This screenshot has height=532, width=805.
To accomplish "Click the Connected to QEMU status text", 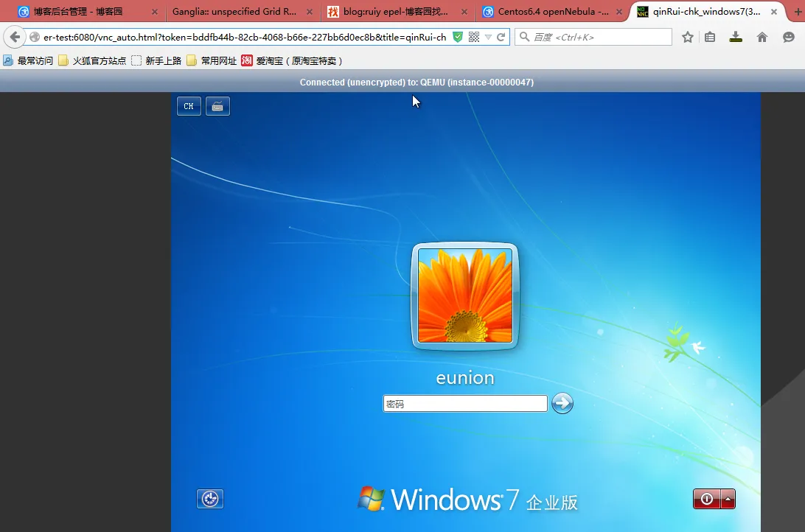I will 417,82.
